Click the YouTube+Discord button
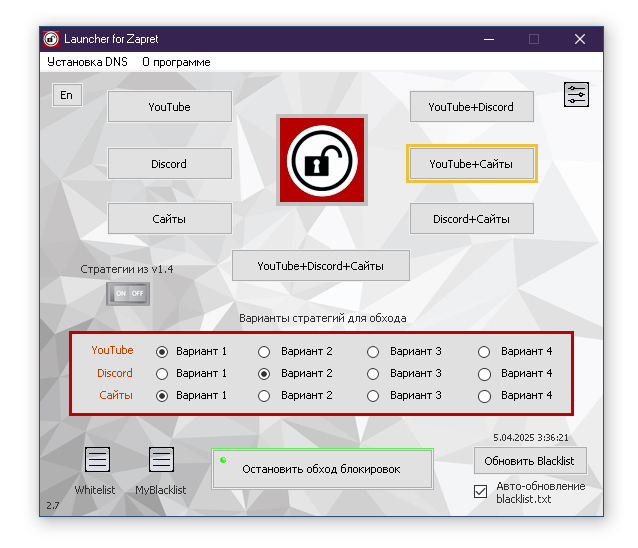This screenshot has width=638, height=548. 472,107
